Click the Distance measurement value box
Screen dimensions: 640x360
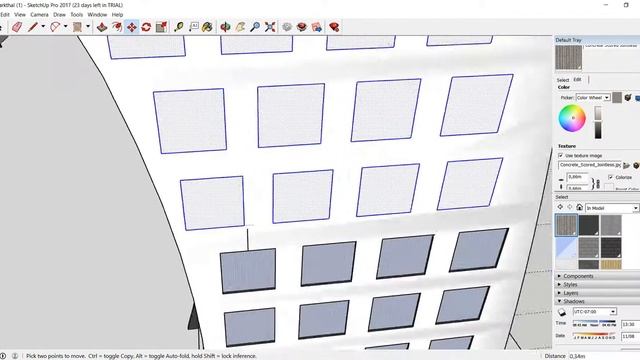[x=604, y=356]
